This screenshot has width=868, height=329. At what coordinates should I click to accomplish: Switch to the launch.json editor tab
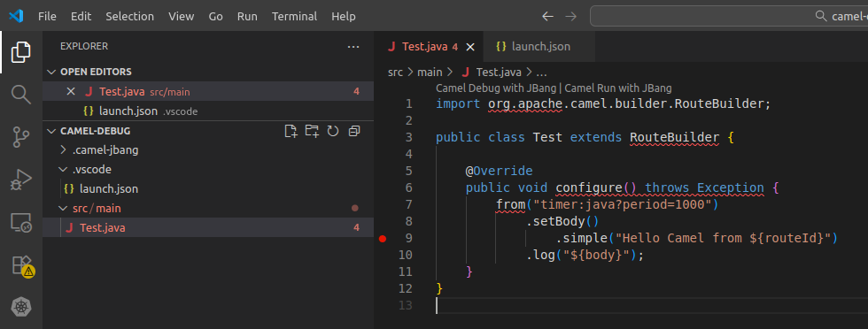point(539,47)
